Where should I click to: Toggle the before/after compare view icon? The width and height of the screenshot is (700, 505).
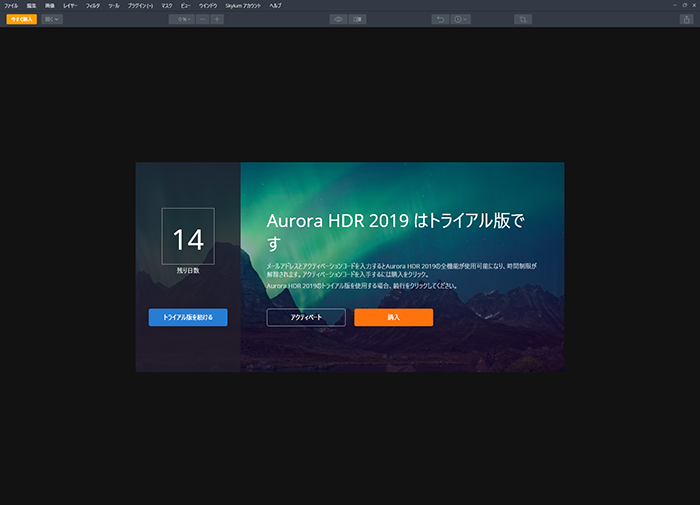click(x=358, y=19)
